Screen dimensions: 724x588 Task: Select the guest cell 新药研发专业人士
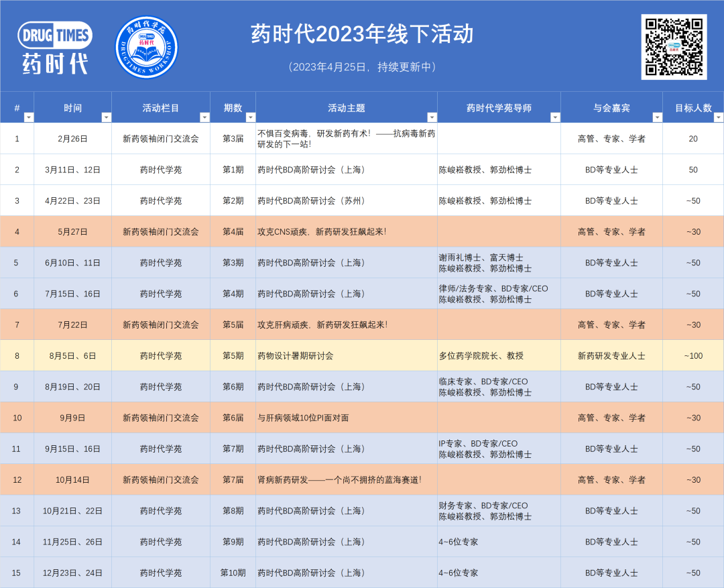(611, 355)
